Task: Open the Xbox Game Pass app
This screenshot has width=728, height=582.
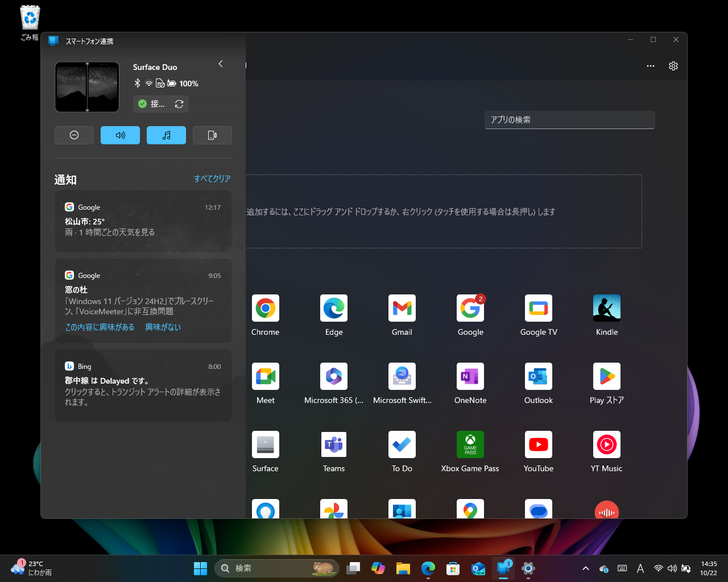Action: tap(470, 445)
